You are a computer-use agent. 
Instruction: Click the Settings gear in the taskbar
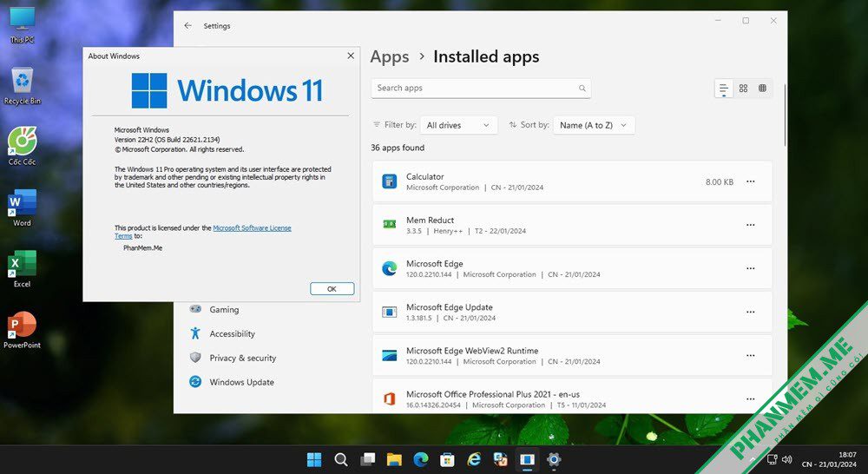[x=554, y=459]
